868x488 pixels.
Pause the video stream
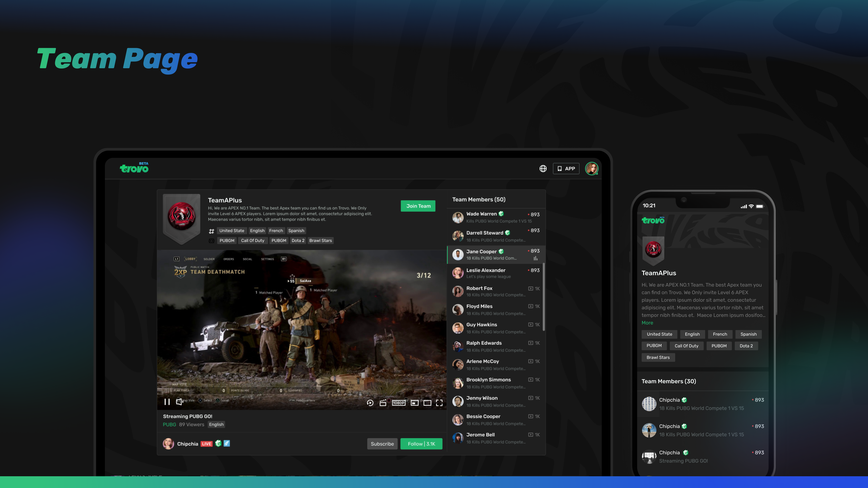(x=167, y=402)
